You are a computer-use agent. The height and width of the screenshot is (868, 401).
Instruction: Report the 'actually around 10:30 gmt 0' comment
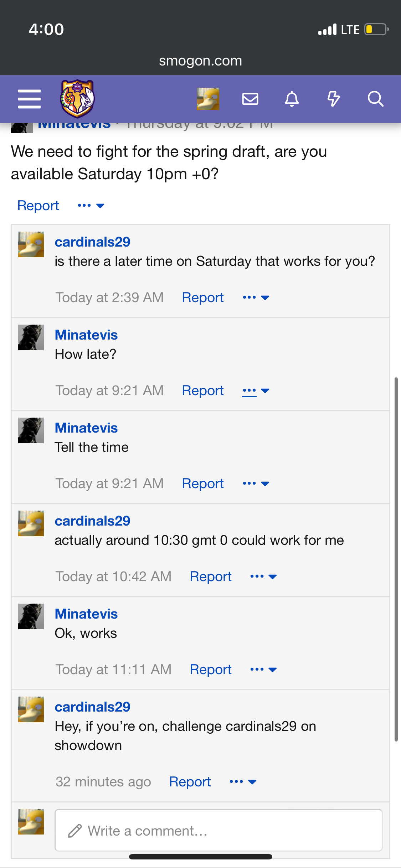211,577
